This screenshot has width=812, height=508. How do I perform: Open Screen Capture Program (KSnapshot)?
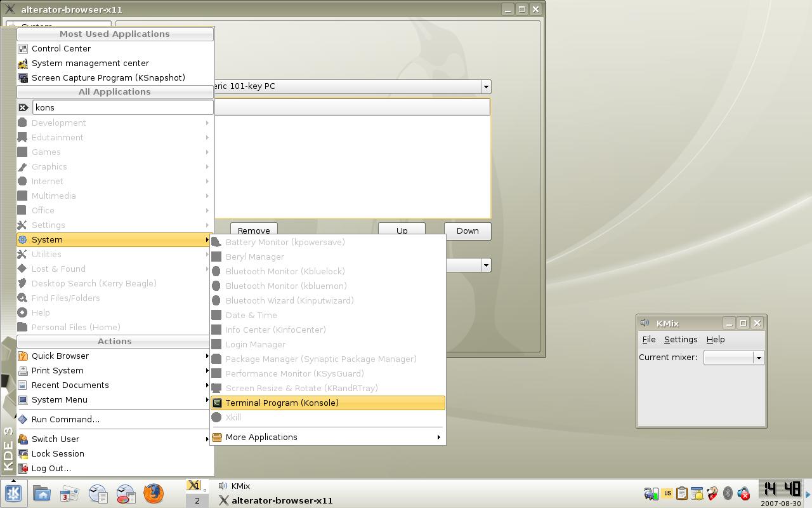(115, 77)
